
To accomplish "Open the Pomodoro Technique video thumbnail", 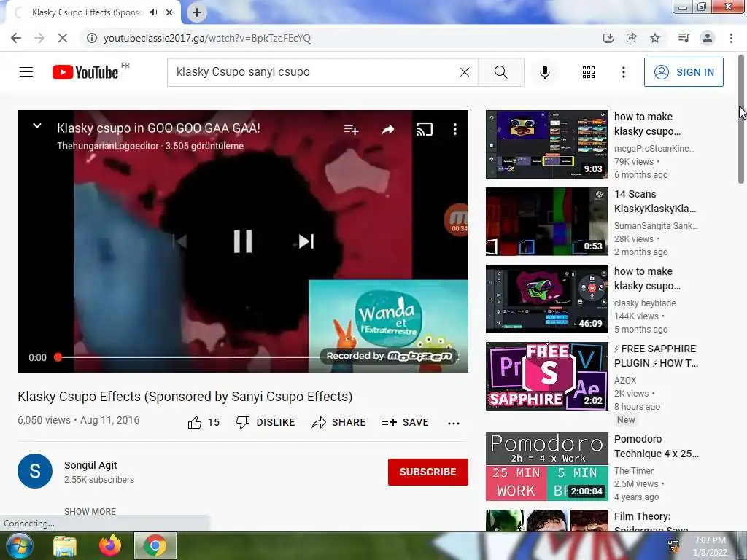I will click(x=547, y=467).
